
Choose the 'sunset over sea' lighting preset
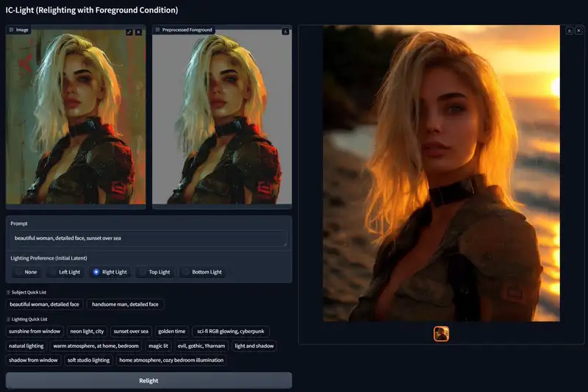[131, 331]
